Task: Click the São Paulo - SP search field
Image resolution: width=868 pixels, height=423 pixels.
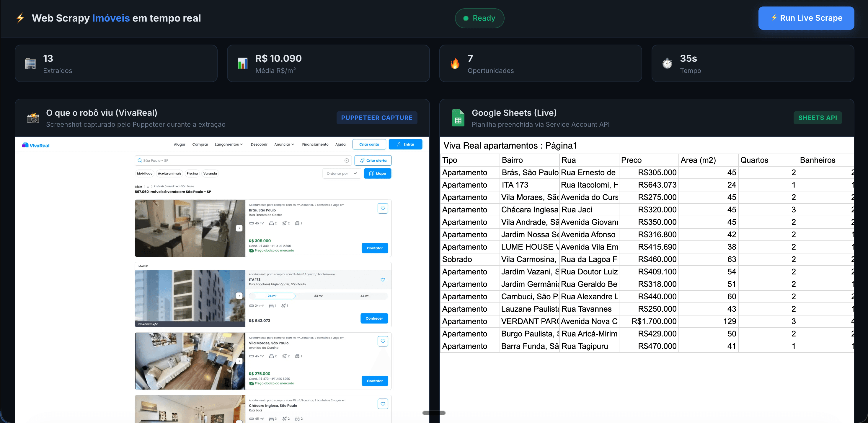Action: pos(243,160)
